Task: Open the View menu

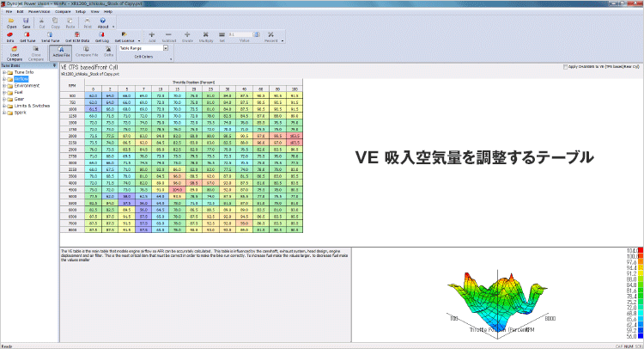Action: (94, 11)
